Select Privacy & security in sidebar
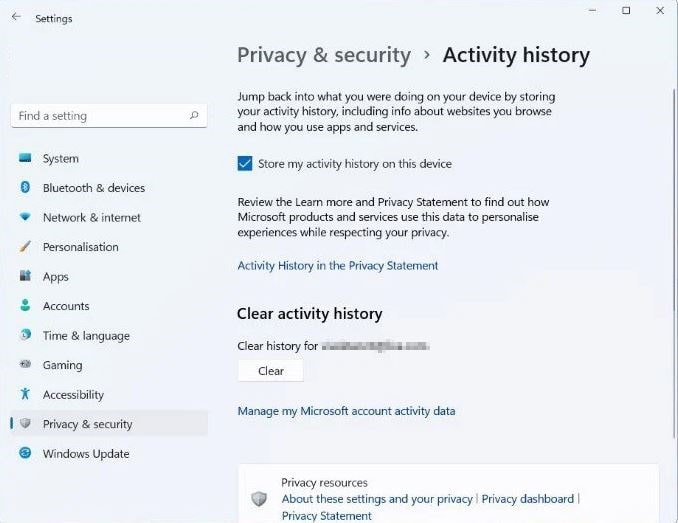The width and height of the screenshot is (678, 523). pos(87,424)
